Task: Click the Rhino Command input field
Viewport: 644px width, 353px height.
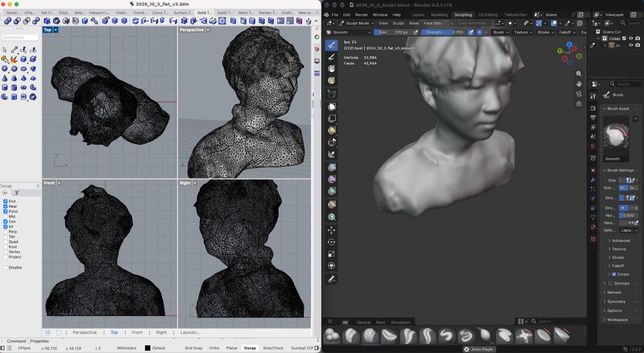Action: (20, 37)
